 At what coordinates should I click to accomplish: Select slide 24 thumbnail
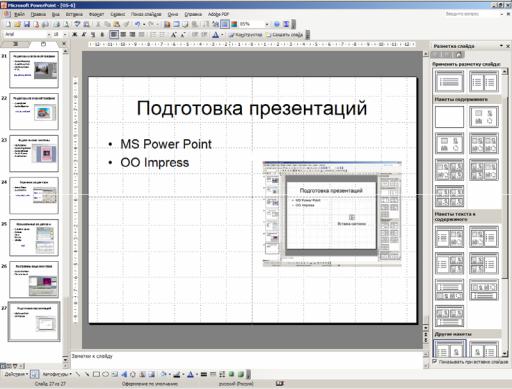[34, 195]
